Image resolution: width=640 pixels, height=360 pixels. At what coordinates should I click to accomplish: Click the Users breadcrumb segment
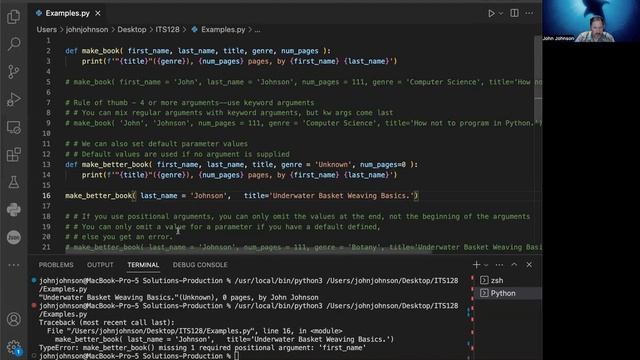[47, 29]
